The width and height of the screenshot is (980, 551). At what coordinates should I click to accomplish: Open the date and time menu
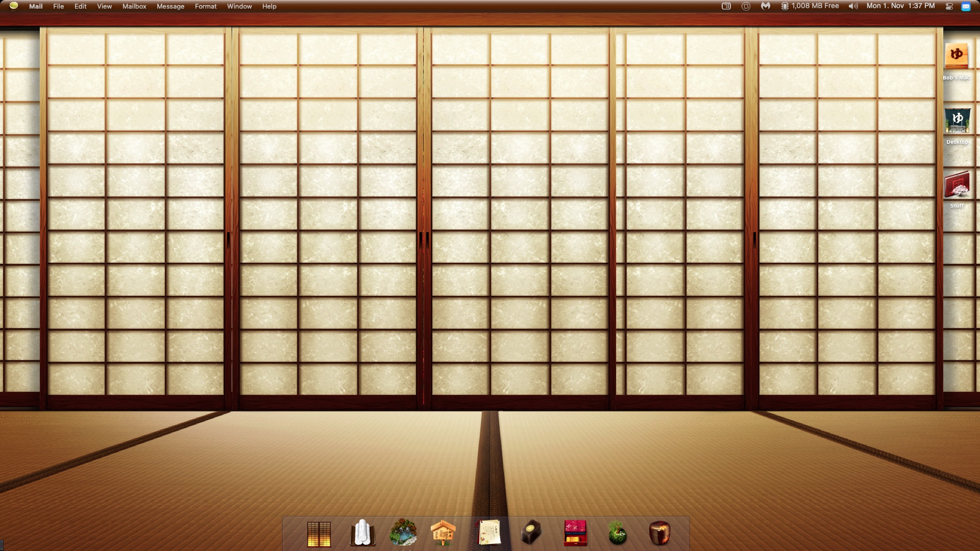900,6
